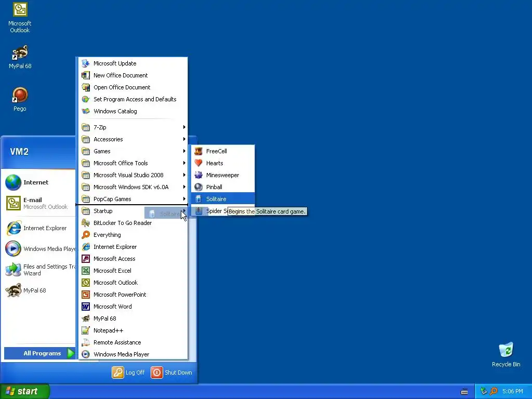The height and width of the screenshot is (399, 532).
Task: Click the FreeCell game icon
Action: pyautogui.click(x=198, y=151)
